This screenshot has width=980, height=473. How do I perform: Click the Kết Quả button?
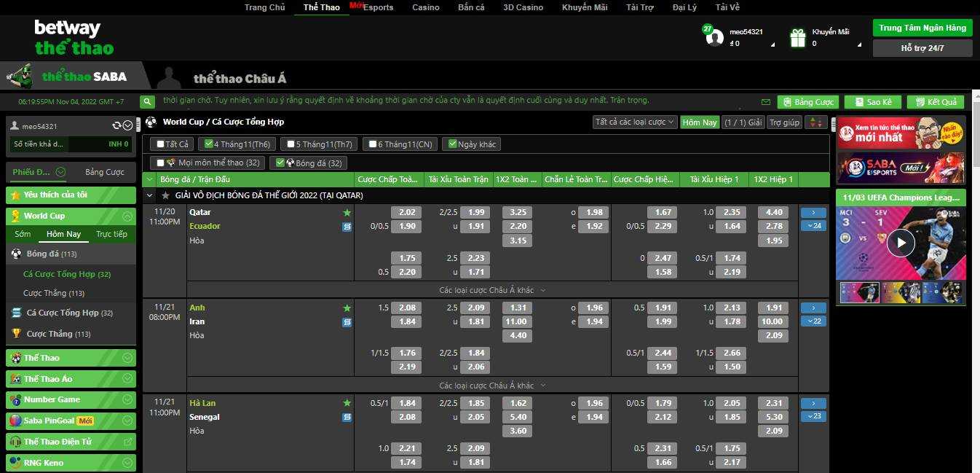pos(936,102)
